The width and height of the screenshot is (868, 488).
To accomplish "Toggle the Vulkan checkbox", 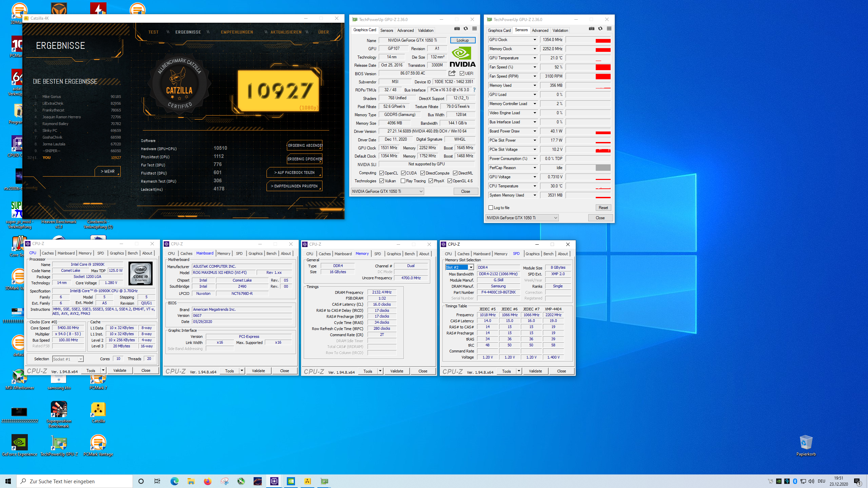I will 381,181.
